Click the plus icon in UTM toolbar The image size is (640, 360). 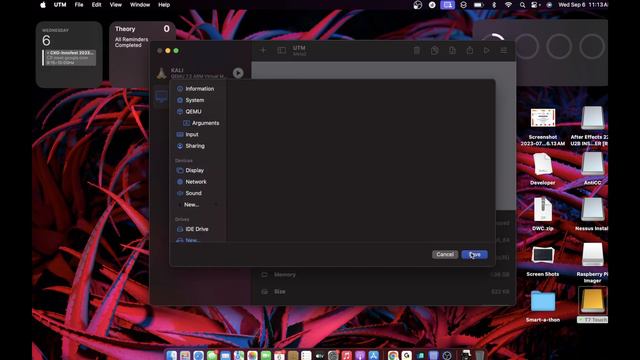263,50
